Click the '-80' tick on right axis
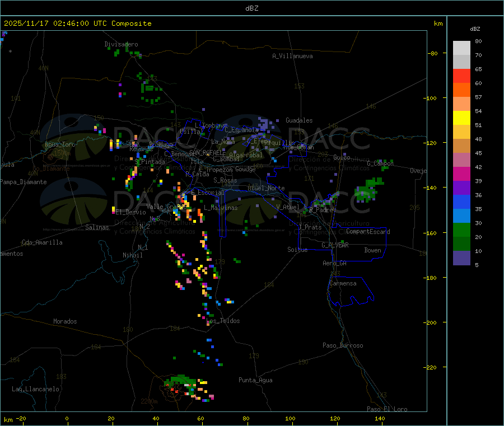Image resolution: width=504 pixels, height=426 pixels. point(433,53)
